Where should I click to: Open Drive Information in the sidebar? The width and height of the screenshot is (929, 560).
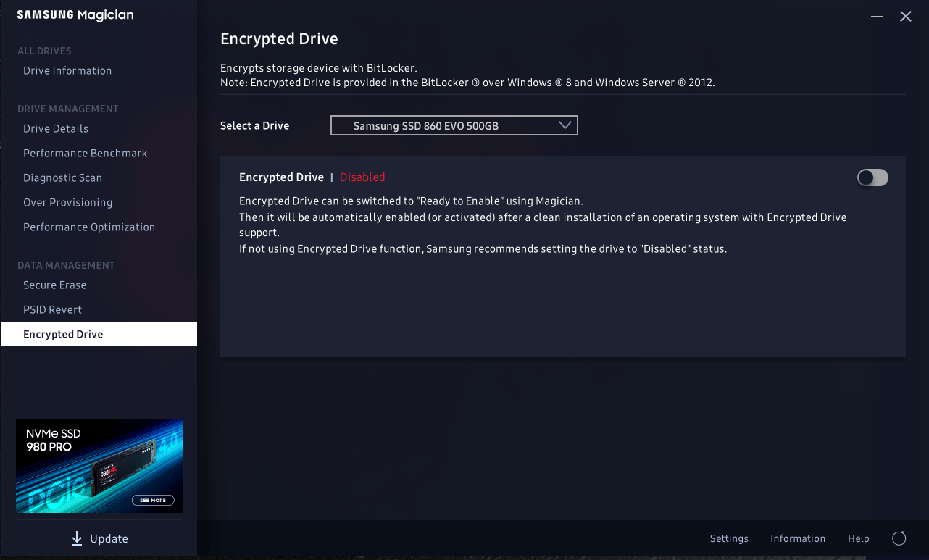(67, 70)
